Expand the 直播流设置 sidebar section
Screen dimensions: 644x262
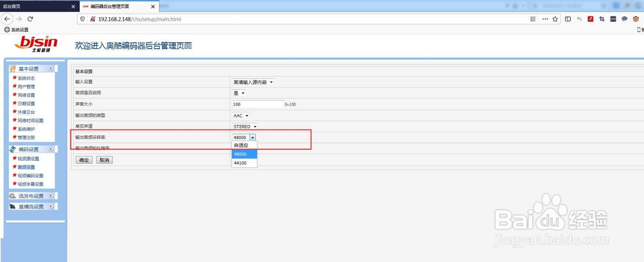51,206
